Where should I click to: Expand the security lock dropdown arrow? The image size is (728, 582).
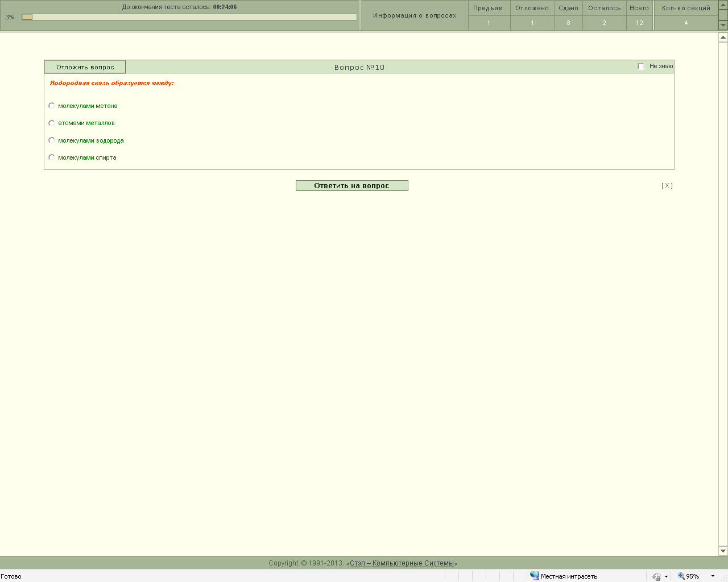[666, 576]
